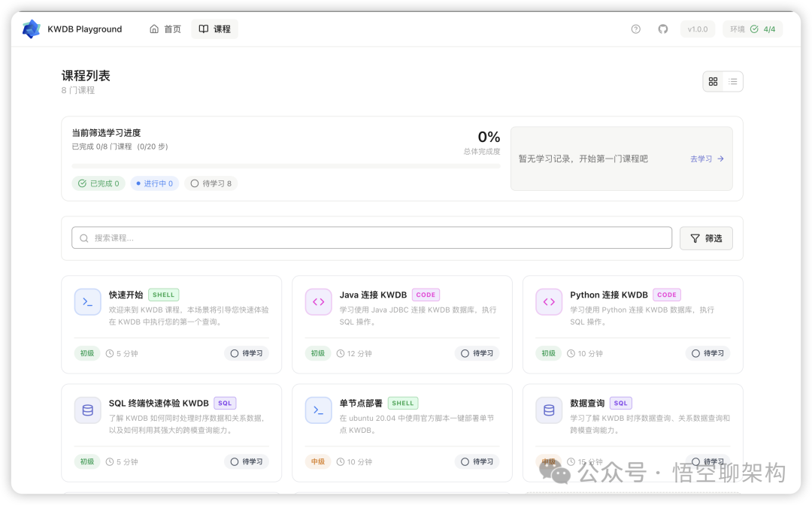Click the Java 连接 KWDB code icon
This screenshot has height=505, width=812.
pyautogui.click(x=318, y=301)
